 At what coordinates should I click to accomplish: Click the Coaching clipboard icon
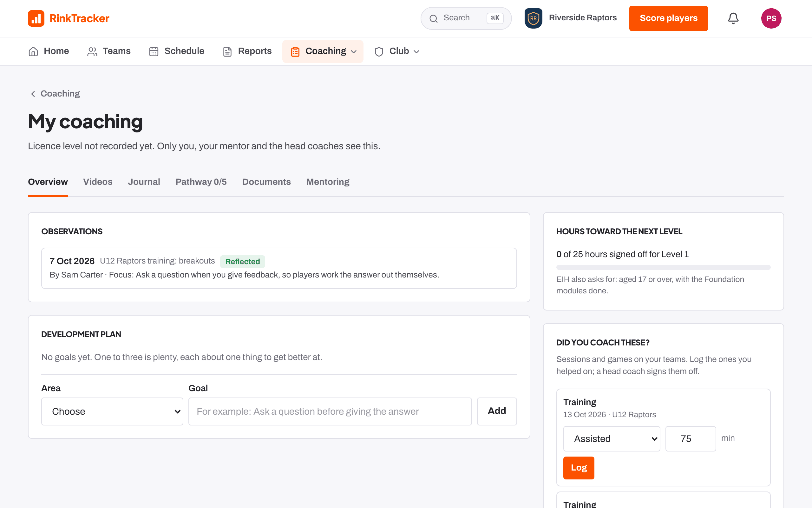[295, 51]
